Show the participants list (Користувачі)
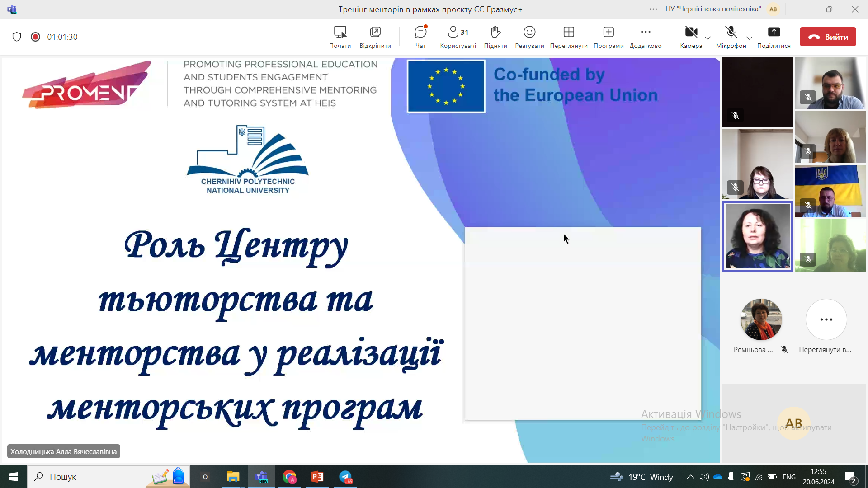 (x=458, y=33)
